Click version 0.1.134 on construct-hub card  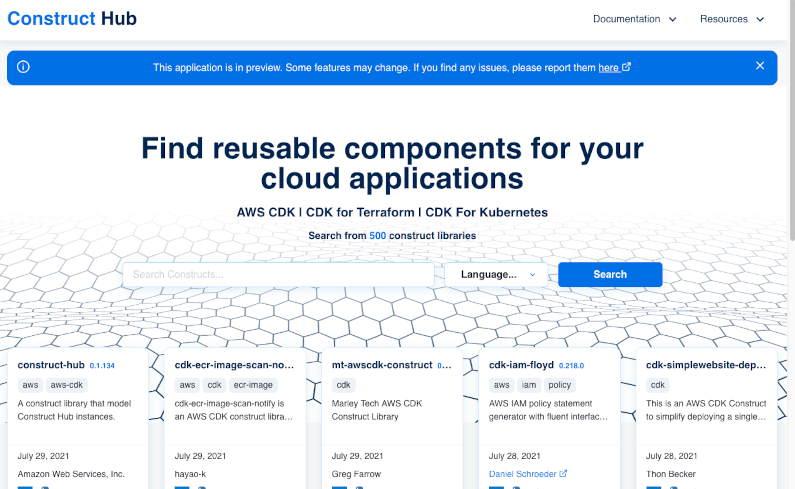point(102,366)
